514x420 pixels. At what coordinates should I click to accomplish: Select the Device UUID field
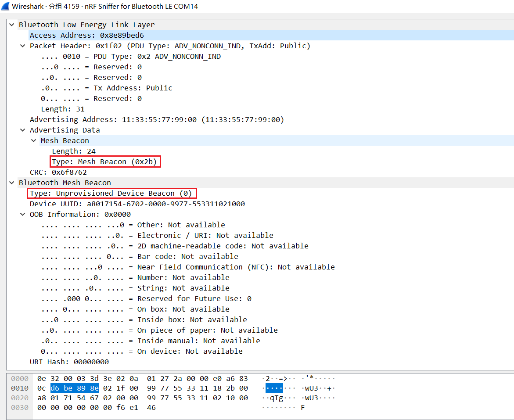pos(137,204)
